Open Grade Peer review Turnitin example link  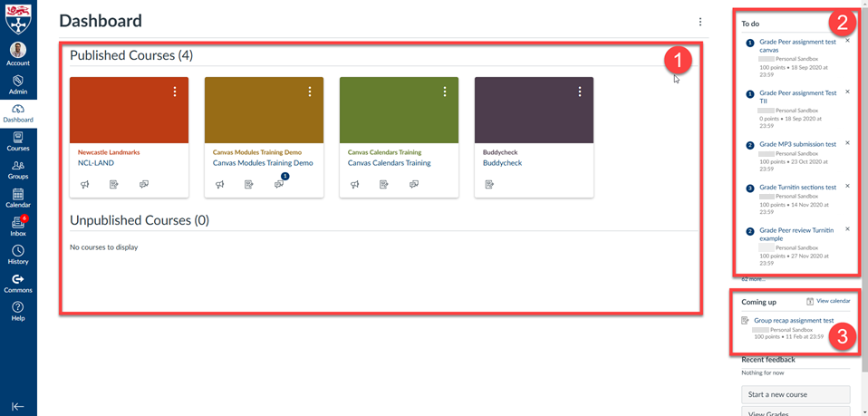(x=796, y=235)
